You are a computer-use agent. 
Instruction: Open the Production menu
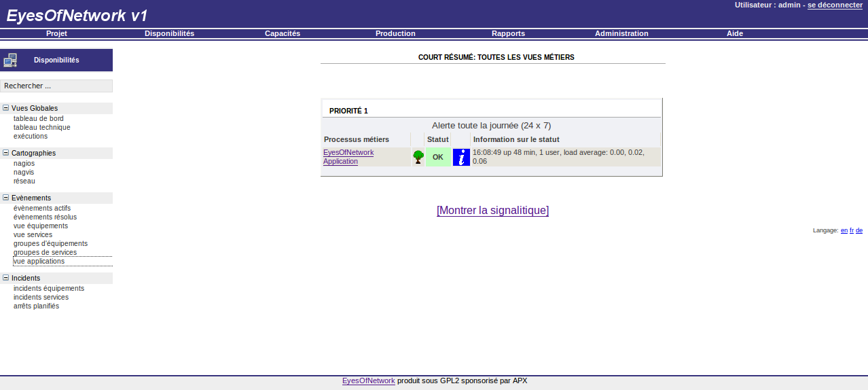point(395,33)
